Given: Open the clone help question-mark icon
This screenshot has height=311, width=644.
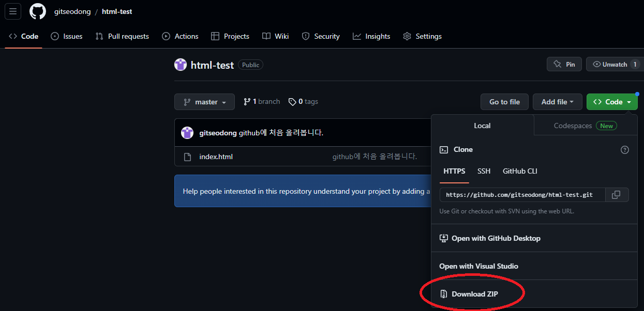Looking at the screenshot, I should 625,150.
